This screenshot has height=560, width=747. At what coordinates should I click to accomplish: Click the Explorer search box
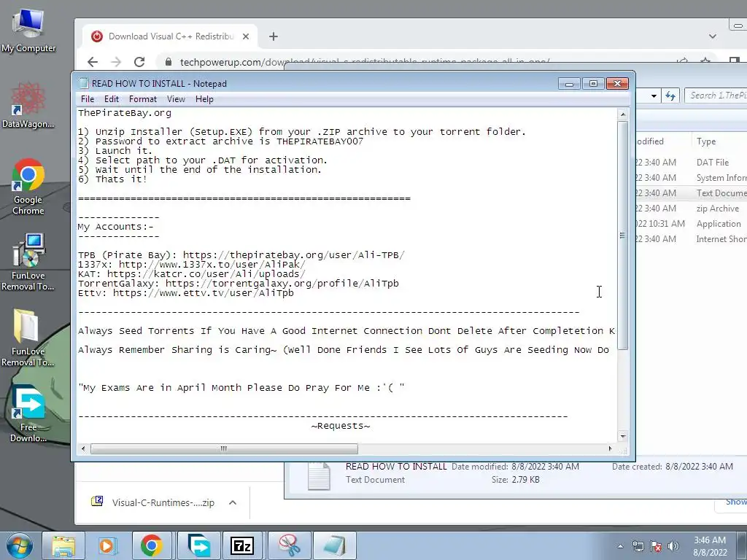716,96
